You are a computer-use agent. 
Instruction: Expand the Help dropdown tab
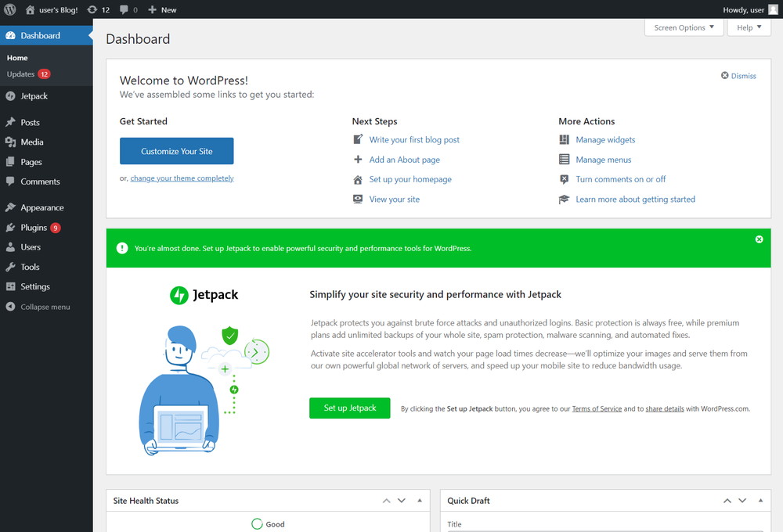coord(749,27)
